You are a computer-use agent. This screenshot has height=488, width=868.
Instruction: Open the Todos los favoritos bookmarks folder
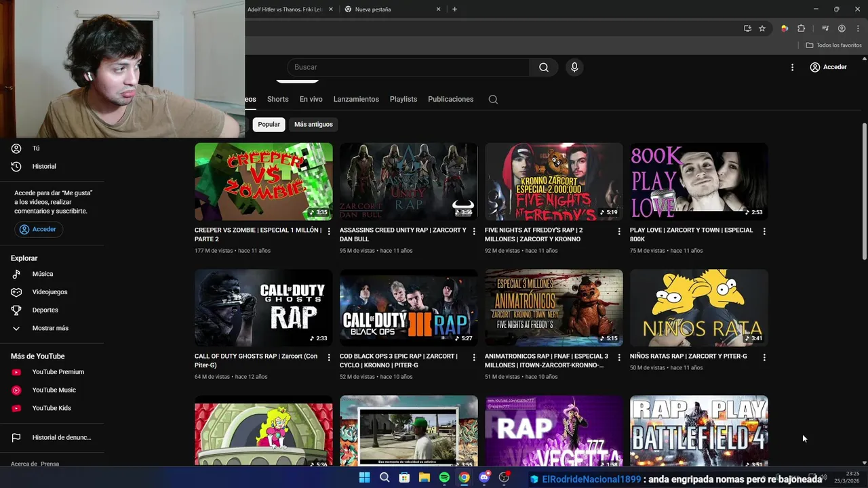[x=833, y=45]
